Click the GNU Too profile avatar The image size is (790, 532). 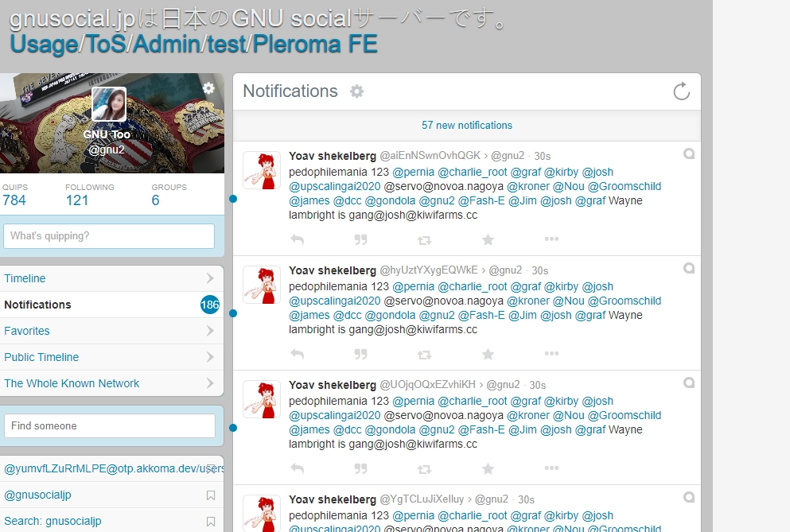[109, 104]
